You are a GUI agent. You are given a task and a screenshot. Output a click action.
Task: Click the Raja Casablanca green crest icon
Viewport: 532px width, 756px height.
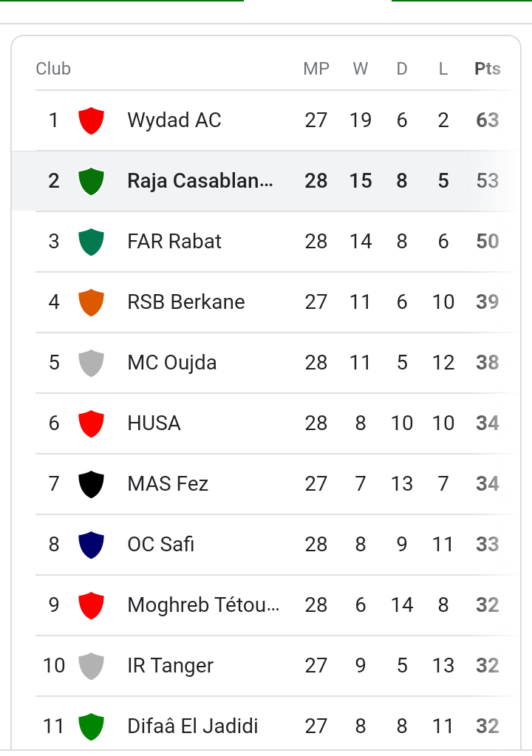point(91,181)
